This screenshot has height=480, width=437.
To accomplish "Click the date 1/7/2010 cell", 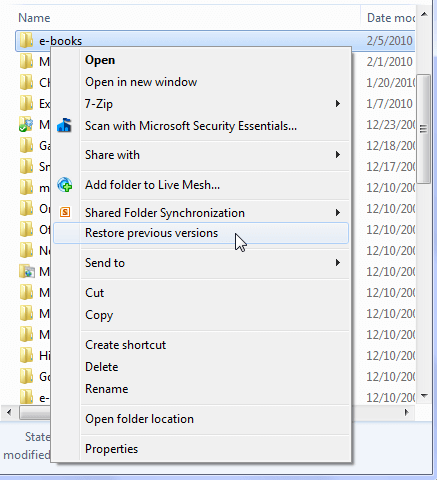I will pos(389,104).
